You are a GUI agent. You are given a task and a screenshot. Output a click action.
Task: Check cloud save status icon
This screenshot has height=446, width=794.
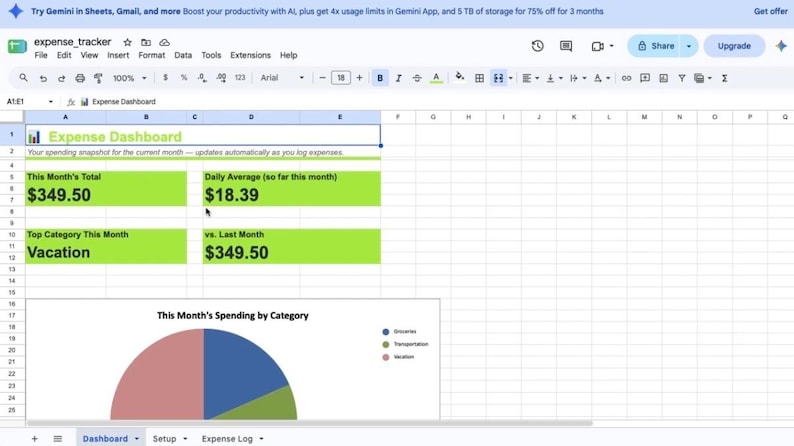(165, 43)
